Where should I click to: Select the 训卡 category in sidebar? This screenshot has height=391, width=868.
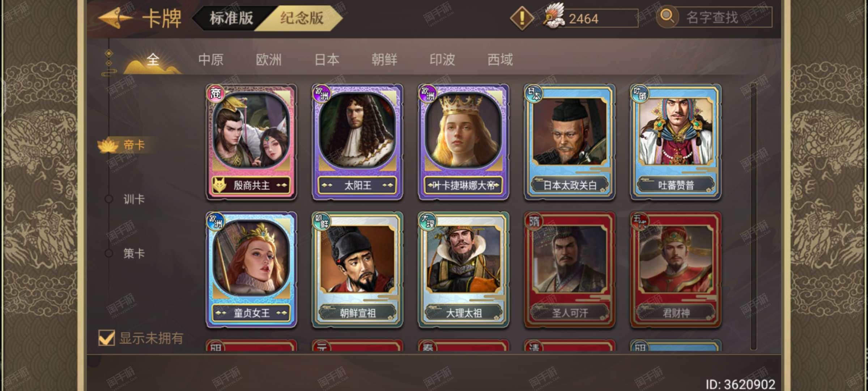134,199
